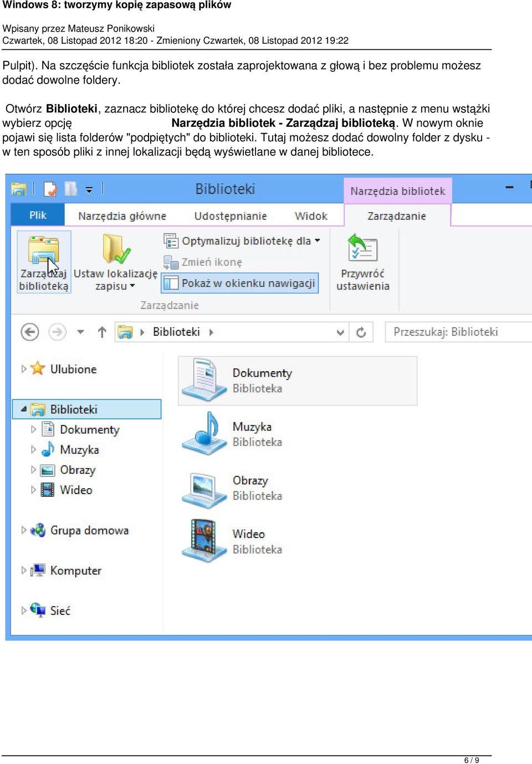Select Dokumenty in the navigation tree
The image size is (532, 764).
(89, 429)
